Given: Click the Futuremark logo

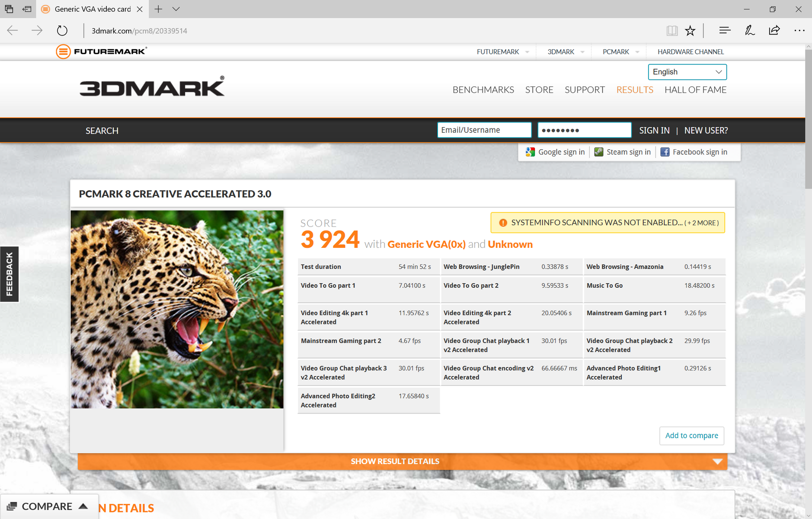Looking at the screenshot, I should pos(102,51).
